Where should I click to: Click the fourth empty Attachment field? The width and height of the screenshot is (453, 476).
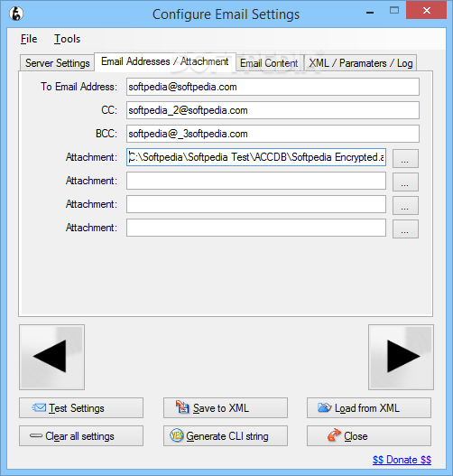click(x=256, y=228)
